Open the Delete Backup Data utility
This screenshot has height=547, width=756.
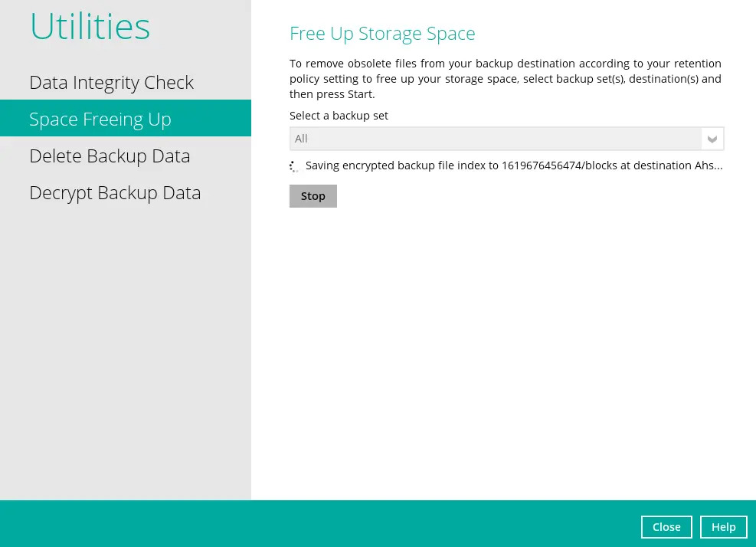click(x=110, y=156)
